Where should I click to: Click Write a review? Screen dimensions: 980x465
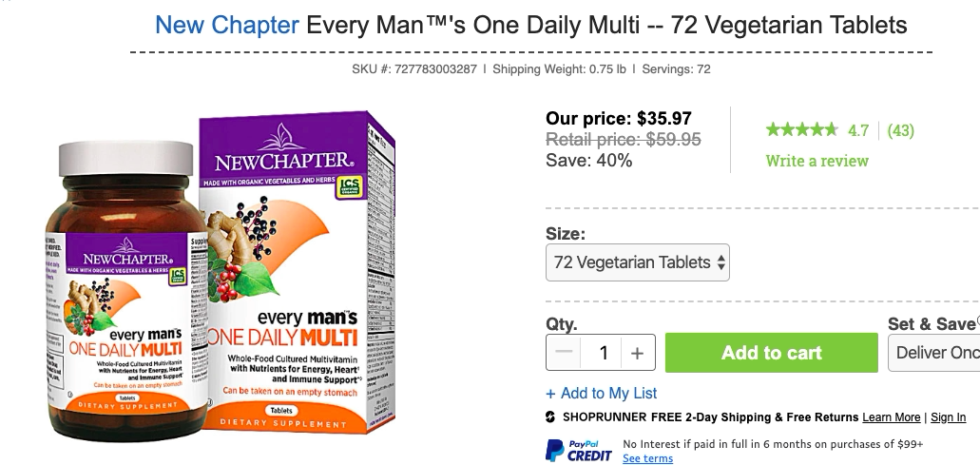(x=817, y=161)
